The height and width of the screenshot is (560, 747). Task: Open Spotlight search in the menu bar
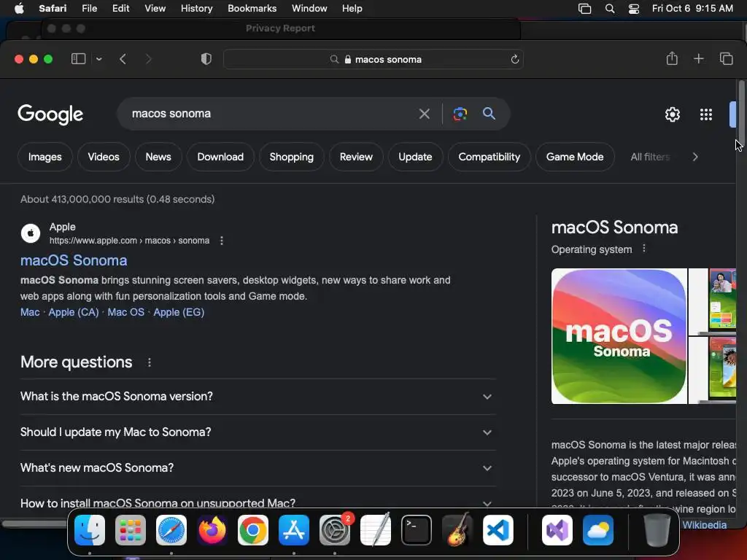pyautogui.click(x=609, y=9)
